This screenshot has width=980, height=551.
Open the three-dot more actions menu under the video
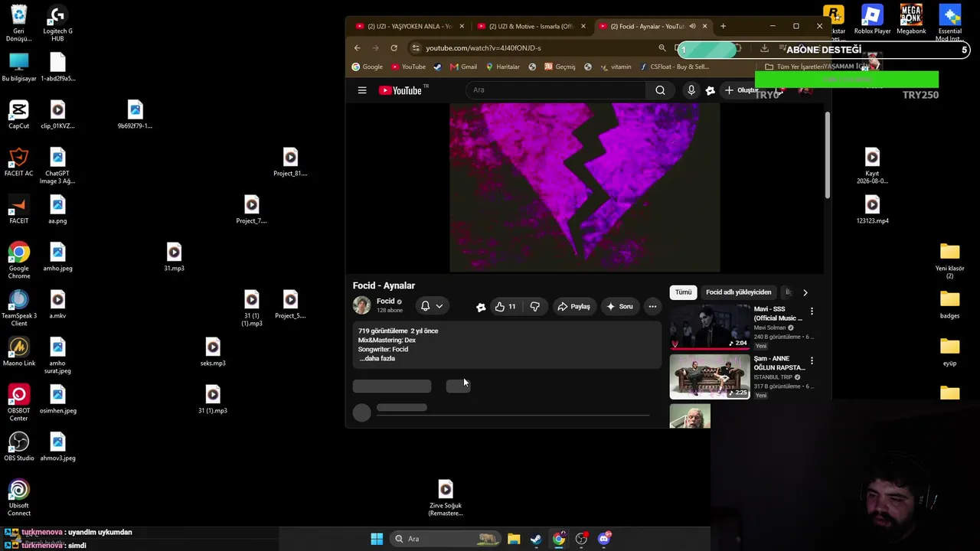(x=652, y=306)
